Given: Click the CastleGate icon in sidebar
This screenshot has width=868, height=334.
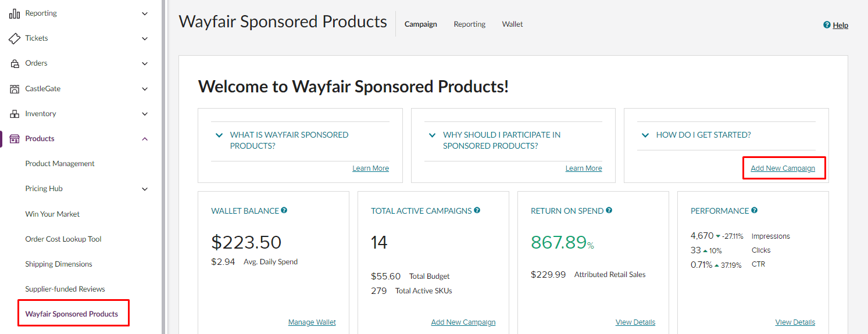Looking at the screenshot, I should click(15, 89).
